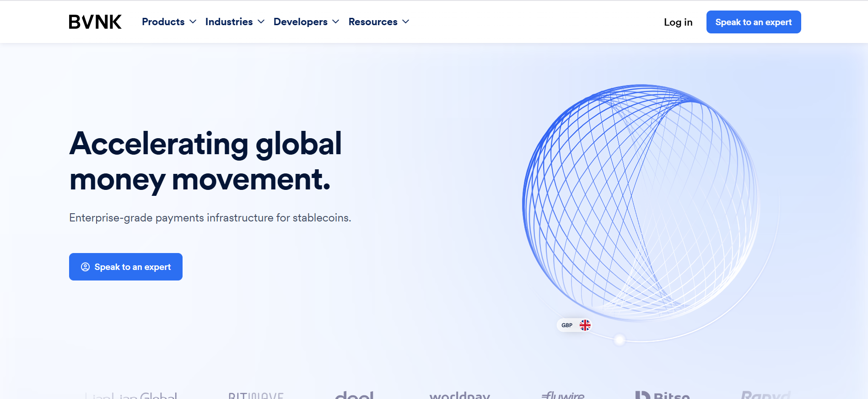Click the deel partner logo

click(355, 395)
